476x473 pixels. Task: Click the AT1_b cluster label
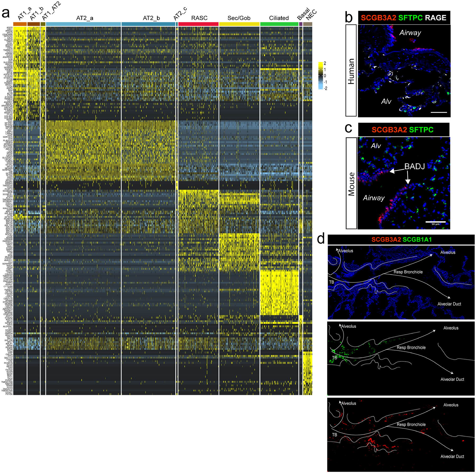(x=36, y=14)
